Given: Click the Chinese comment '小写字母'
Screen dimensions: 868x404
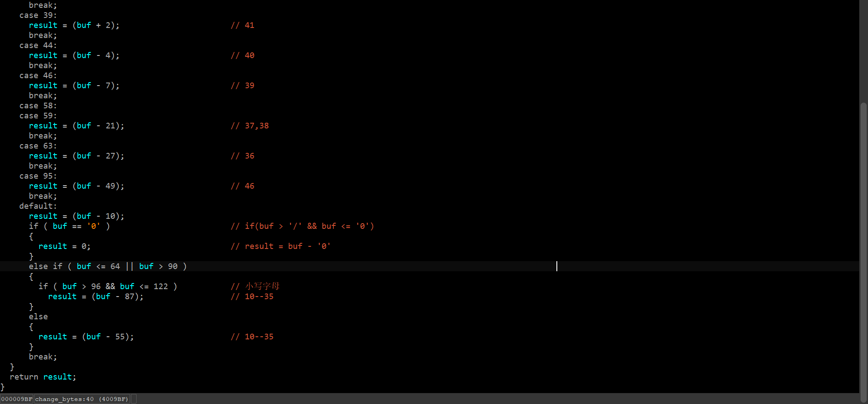Looking at the screenshot, I should (x=262, y=287).
